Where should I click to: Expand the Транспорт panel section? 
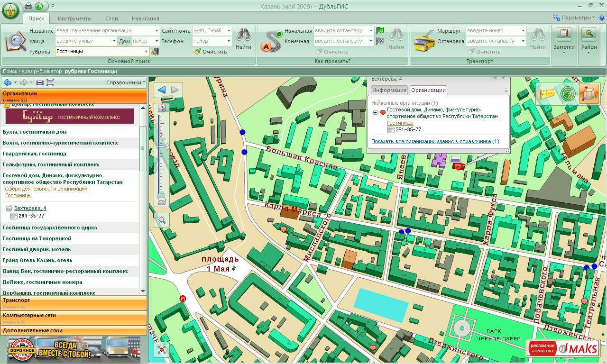(x=74, y=303)
